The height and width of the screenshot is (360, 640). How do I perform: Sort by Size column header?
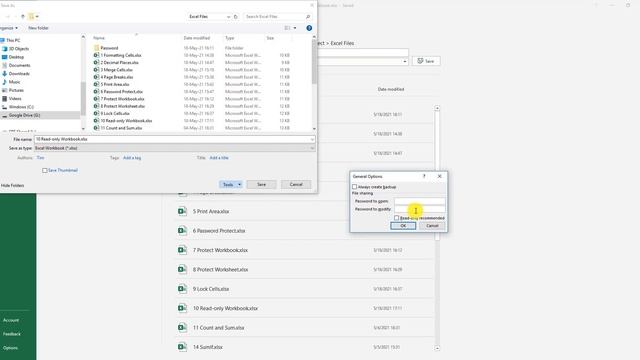[270, 38]
